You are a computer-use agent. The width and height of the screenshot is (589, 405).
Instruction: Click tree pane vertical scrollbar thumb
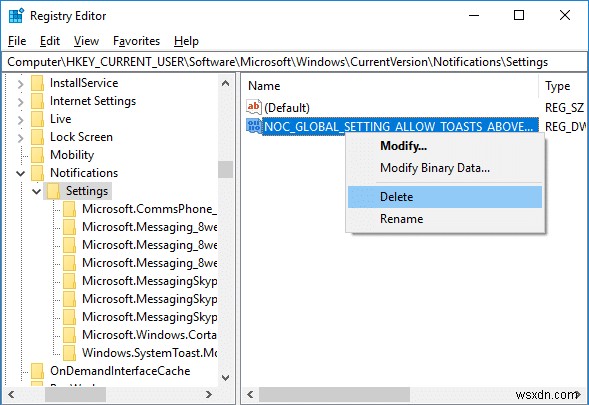[225, 169]
